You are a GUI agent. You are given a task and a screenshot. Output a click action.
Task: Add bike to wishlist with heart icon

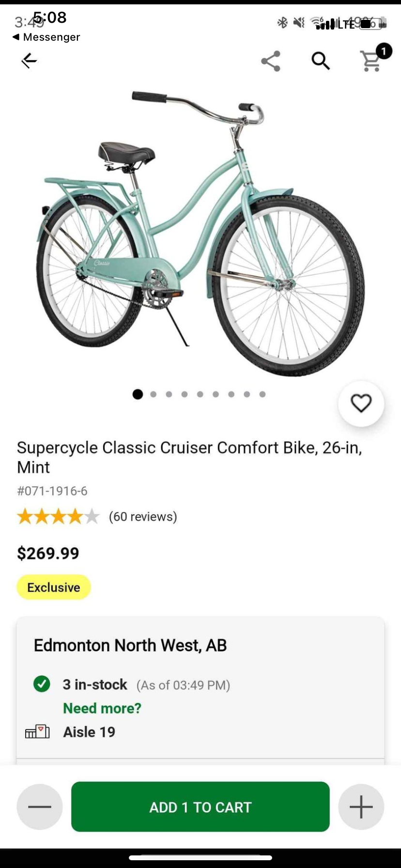point(361,403)
